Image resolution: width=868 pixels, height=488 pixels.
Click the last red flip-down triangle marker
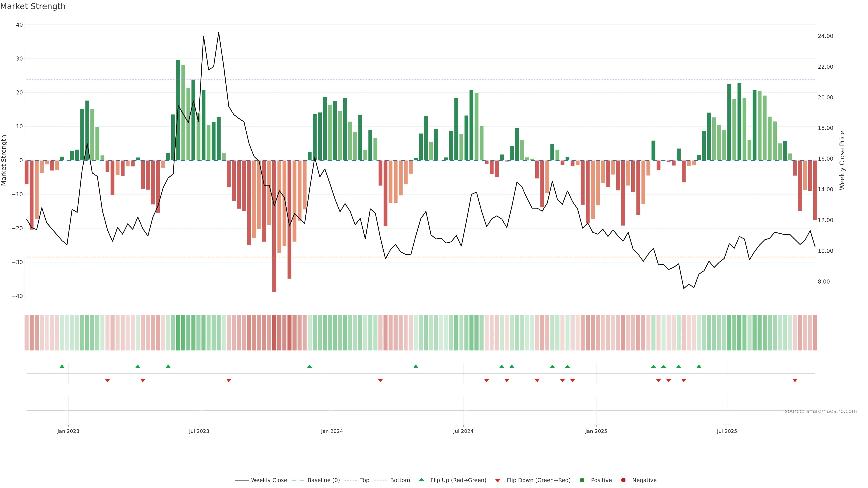[795, 380]
